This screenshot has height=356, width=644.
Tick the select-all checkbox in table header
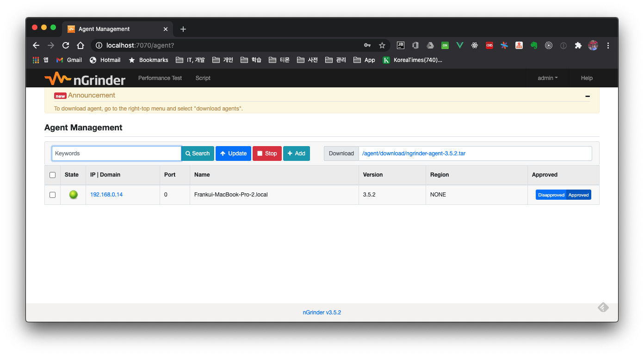52,175
